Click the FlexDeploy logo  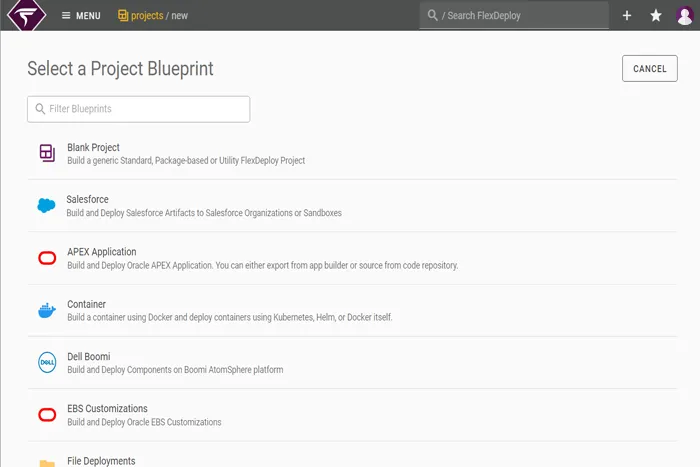click(26, 15)
